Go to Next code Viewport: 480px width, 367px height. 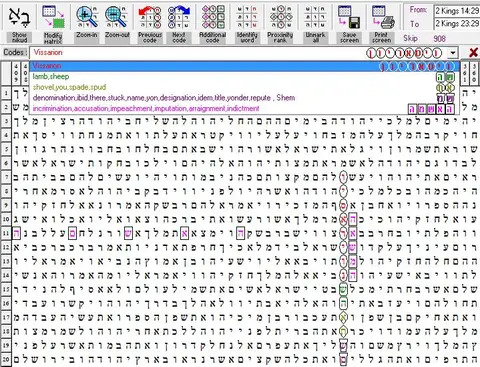click(179, 17)
